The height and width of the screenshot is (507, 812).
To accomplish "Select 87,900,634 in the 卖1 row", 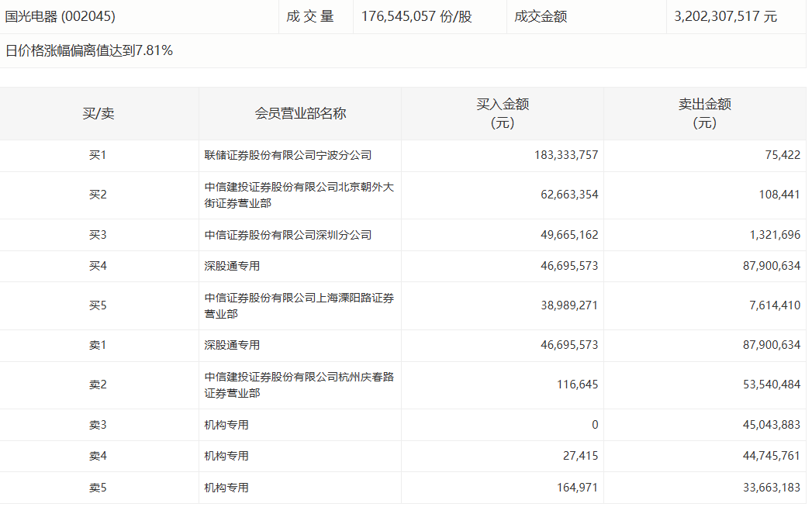I will [772, 345].
